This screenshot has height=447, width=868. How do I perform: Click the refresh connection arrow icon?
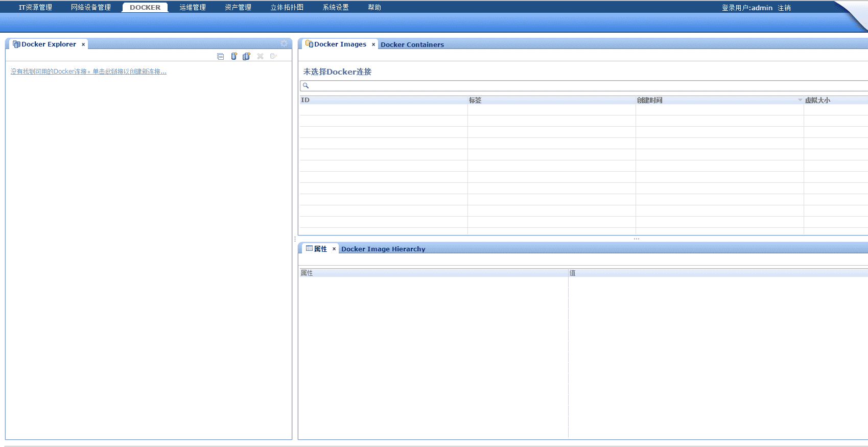click(x=273, y=56)
